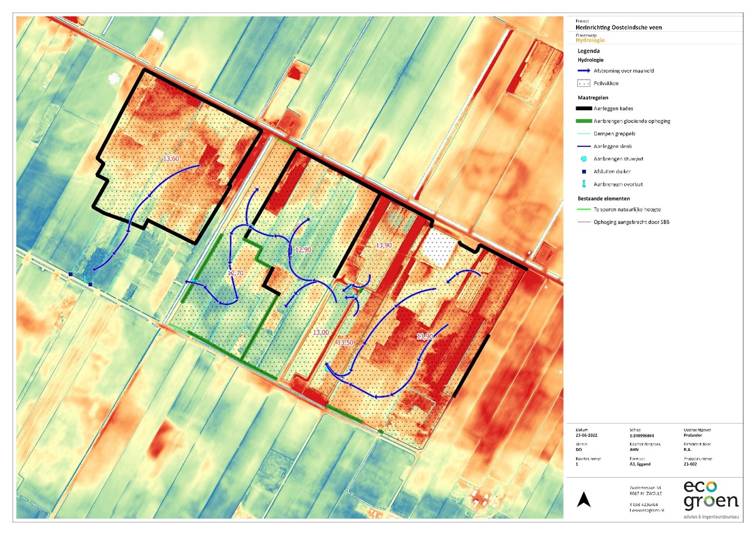Click the water level label '13,60' on the map

tap(171, 159)
